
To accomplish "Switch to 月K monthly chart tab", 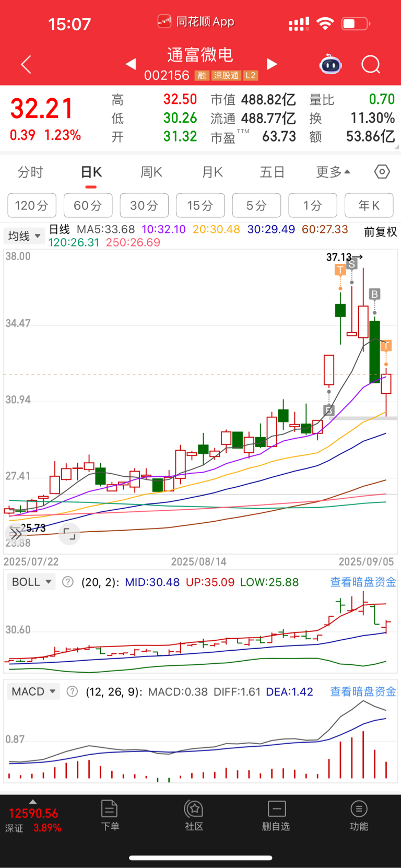I will (x=213, y=172).
